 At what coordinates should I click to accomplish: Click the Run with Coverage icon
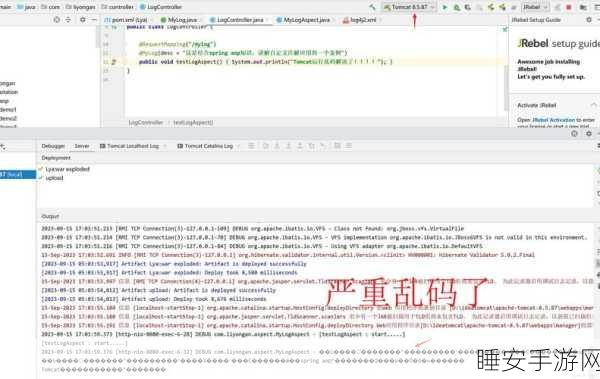pyautogui.click(x=468, y=7)
